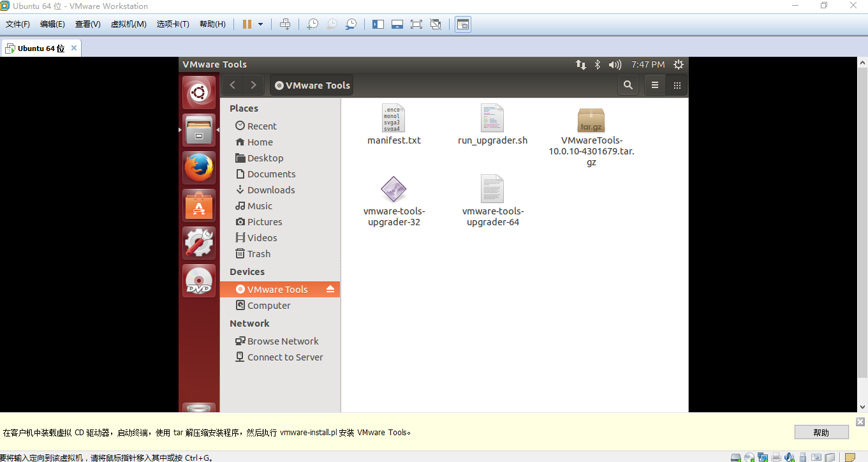This screenshot has width=868, height=462.
Task: Click the network adapter status icon
Action: pos(763,457)
